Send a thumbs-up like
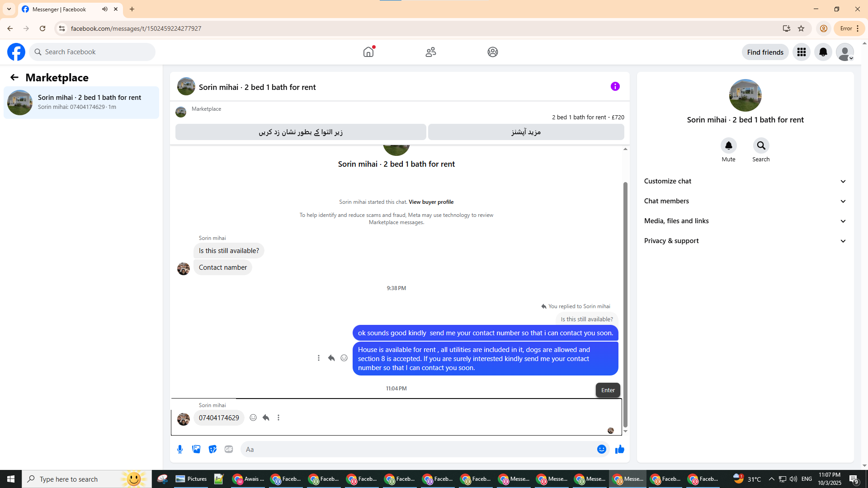The width and height of the screenshot is (868, 488). pyautogui.click(x=620, y=449)
